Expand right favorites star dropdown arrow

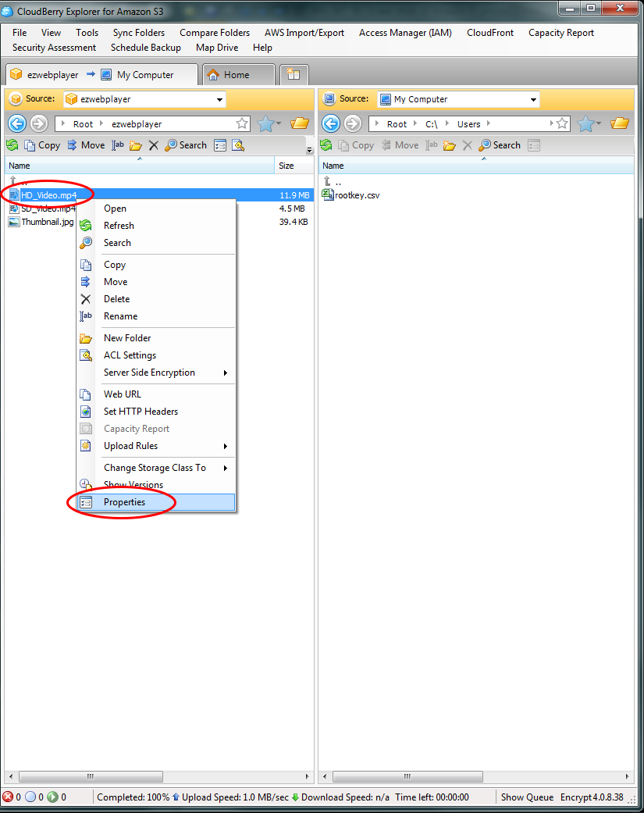coord(599,123)
